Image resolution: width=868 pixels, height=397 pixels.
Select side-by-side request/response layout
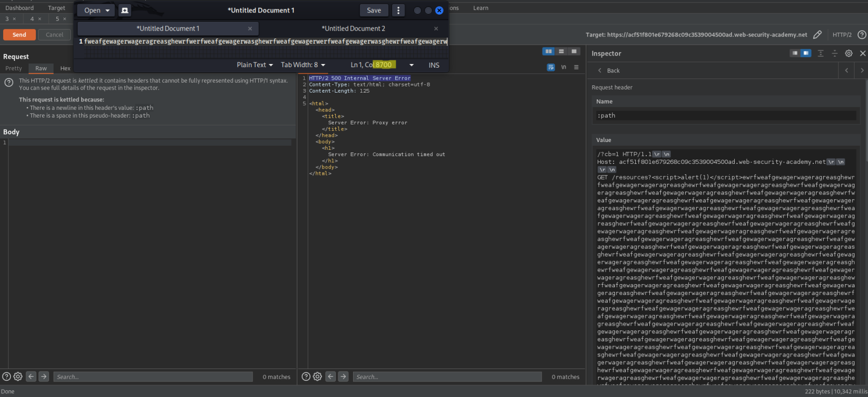pos(548,52)
